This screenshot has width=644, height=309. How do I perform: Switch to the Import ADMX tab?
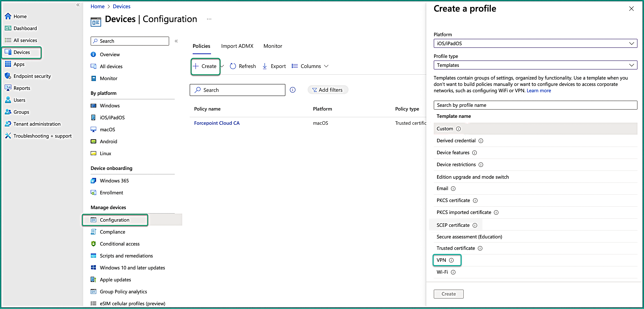237,46
